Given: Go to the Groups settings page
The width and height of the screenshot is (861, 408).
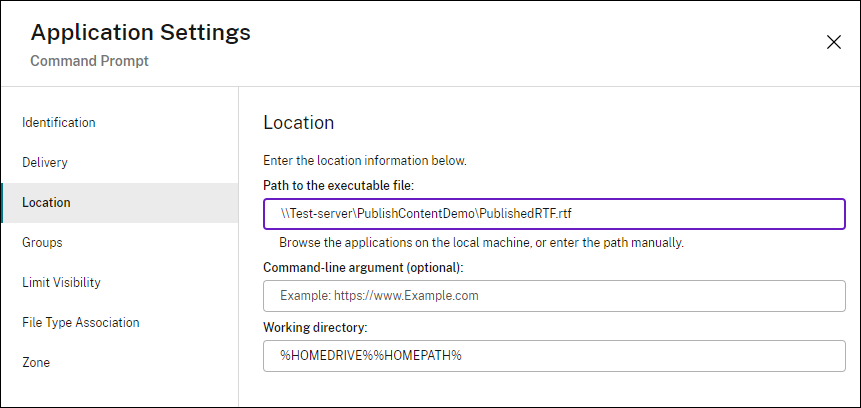Looking at the screenshot, I should (x=42, y=243).
